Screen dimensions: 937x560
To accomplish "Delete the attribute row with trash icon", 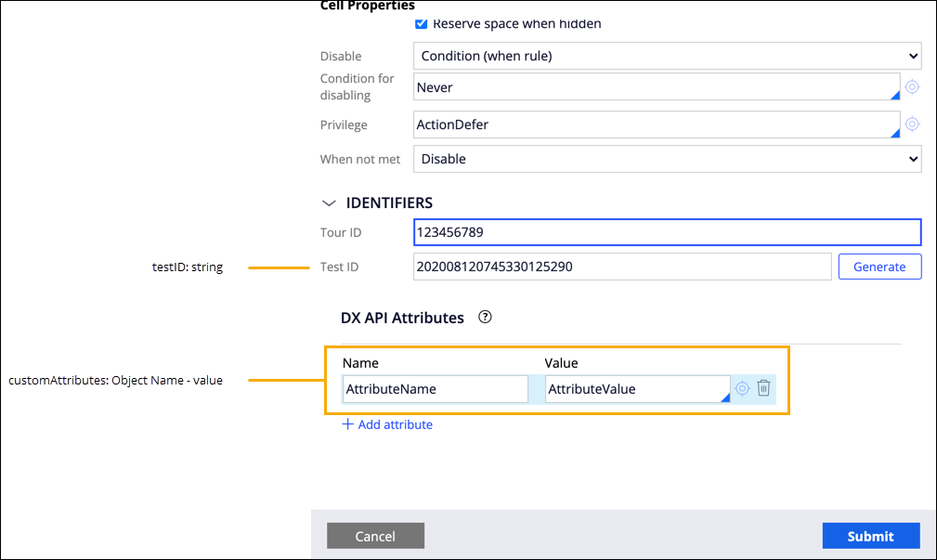I will [x=763, y=388].
